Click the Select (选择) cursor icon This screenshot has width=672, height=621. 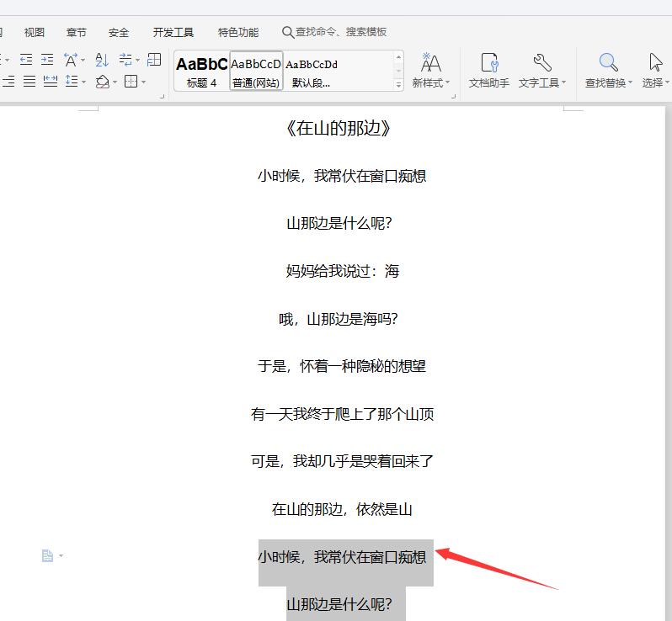pos(655,62)
